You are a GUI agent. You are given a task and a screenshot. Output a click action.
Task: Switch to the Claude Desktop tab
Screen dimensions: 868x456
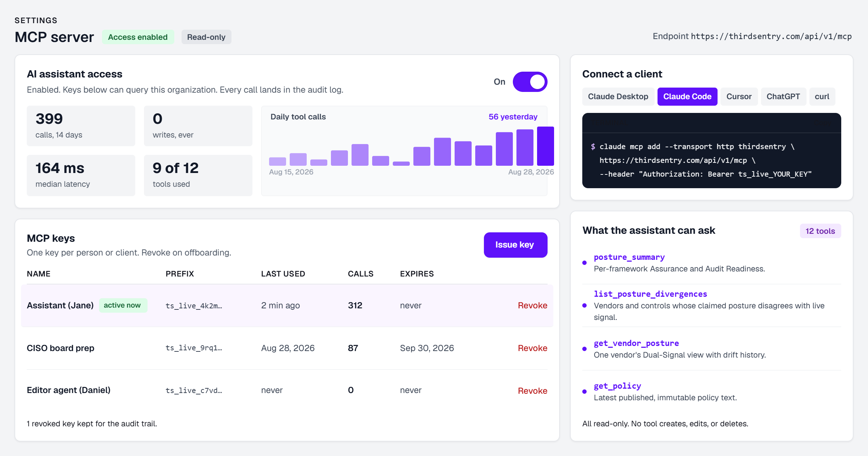pyautogui.click(x=618, y=97)
